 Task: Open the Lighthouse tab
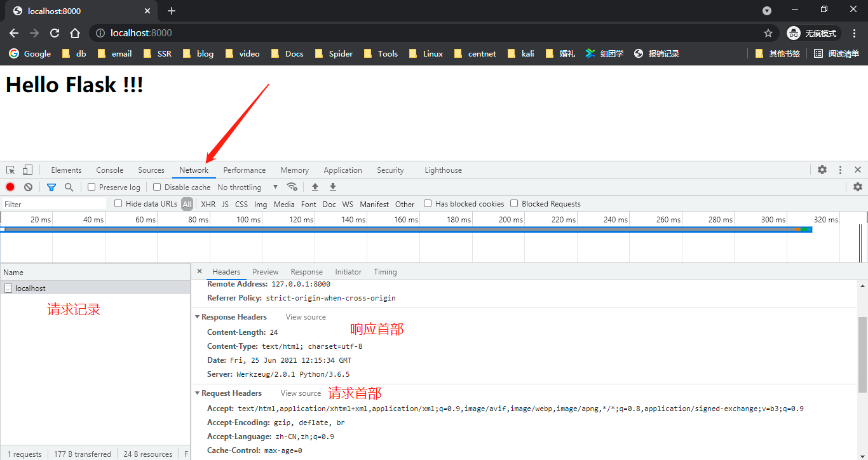pyautogui.click(x=443, y=170)
